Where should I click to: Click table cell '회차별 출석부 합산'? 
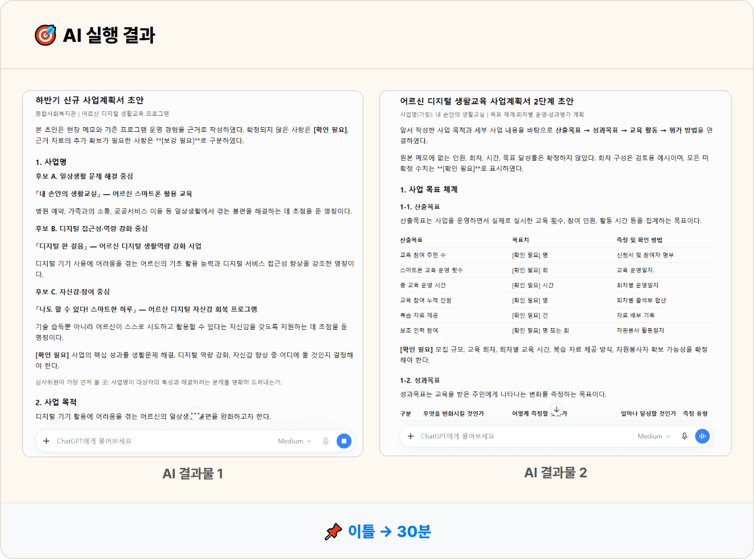(641, 300)
